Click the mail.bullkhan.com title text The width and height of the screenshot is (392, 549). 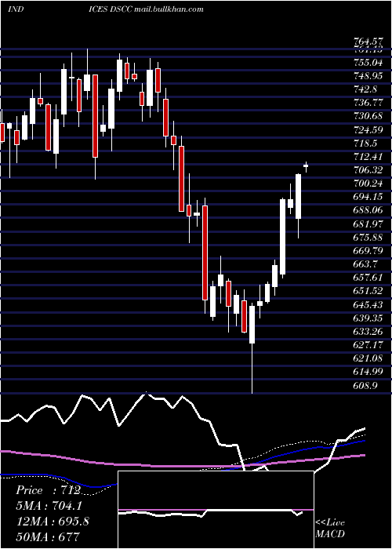169,9
